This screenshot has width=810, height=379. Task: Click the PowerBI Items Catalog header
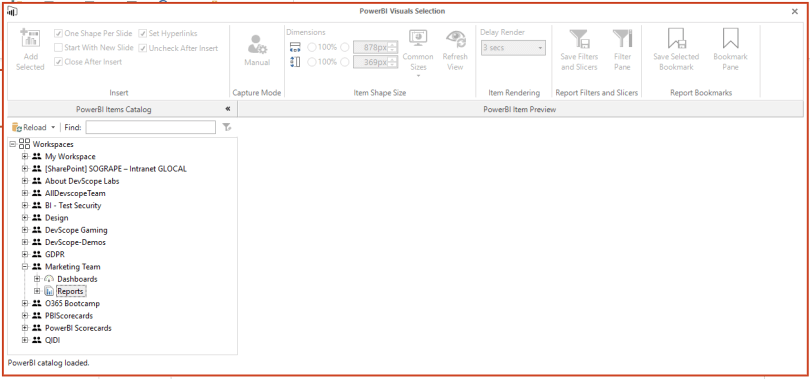click(114, 109)
